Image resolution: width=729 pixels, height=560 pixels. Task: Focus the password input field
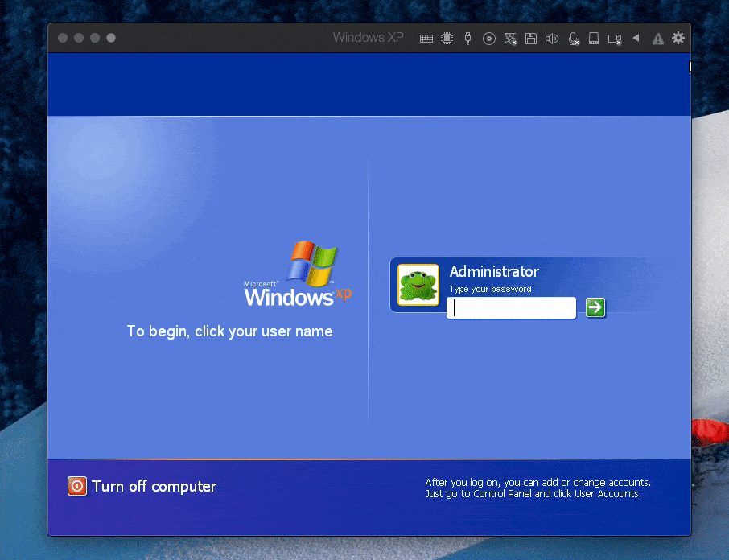[511, 307]
